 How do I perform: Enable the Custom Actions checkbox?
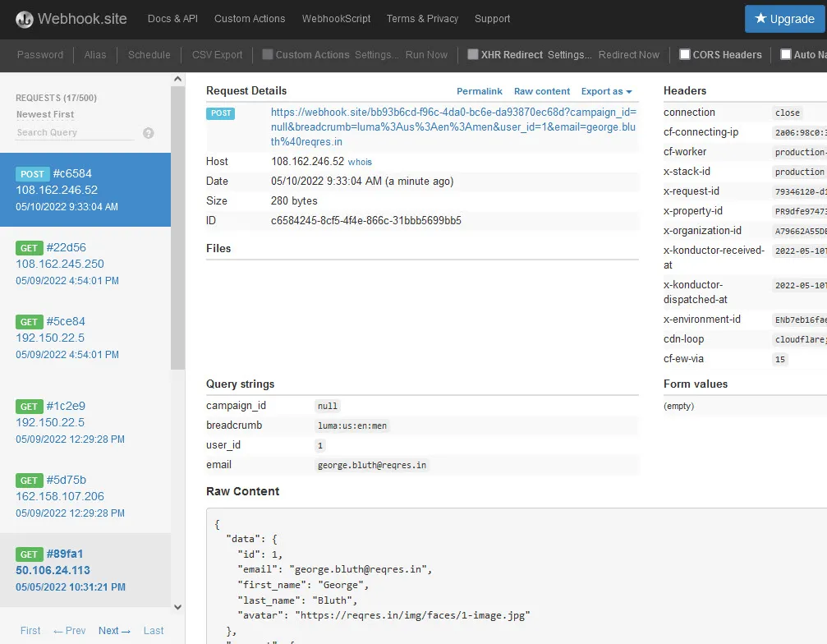tap(268, 54)
